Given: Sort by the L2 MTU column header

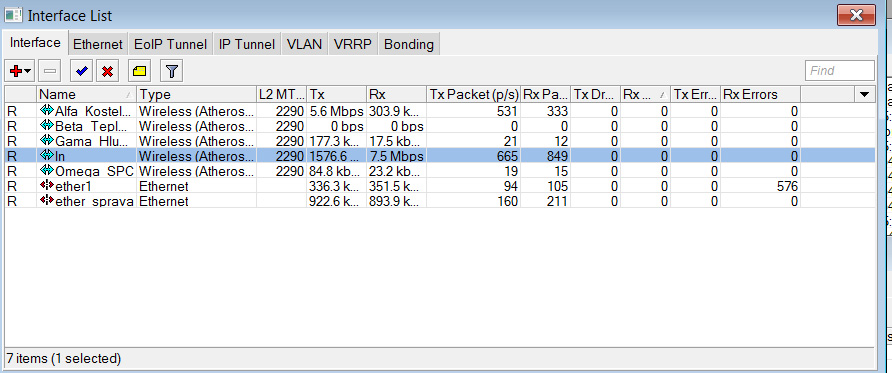Looking at the screenshot, I should point(282,94).
